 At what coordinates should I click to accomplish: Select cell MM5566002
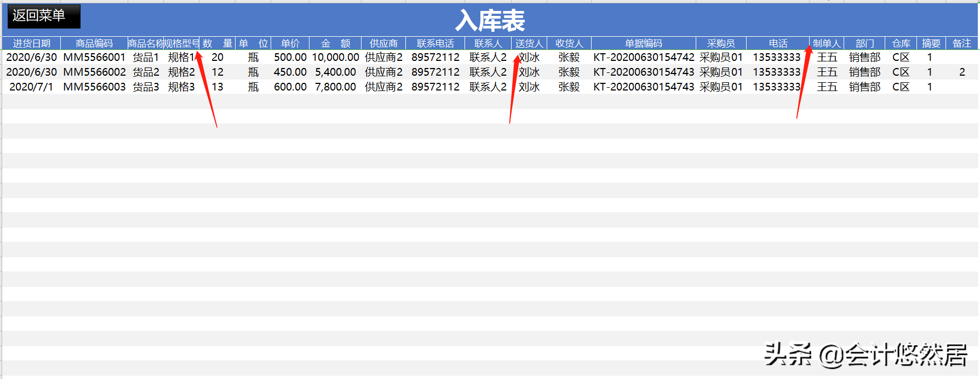point(94,72)
